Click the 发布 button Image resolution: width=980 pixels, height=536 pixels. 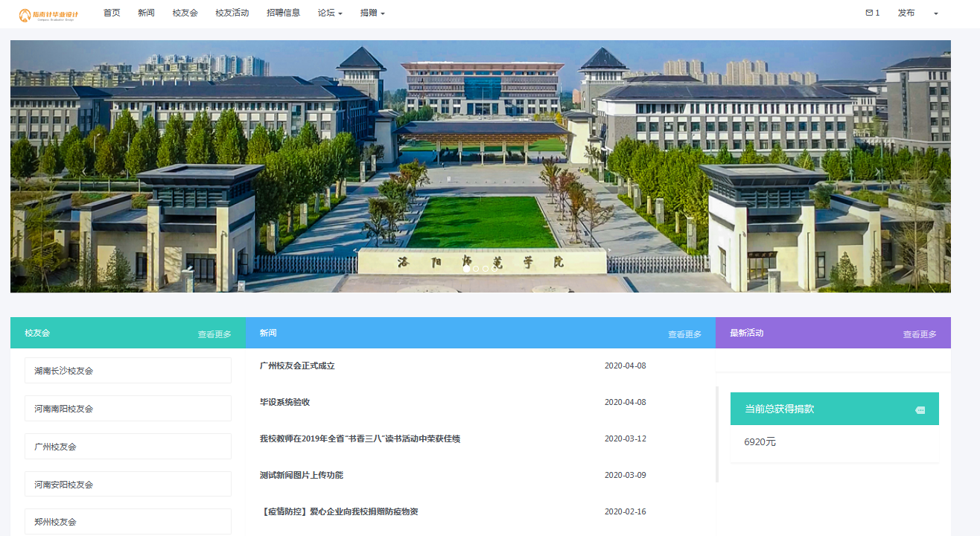(906, 13)
